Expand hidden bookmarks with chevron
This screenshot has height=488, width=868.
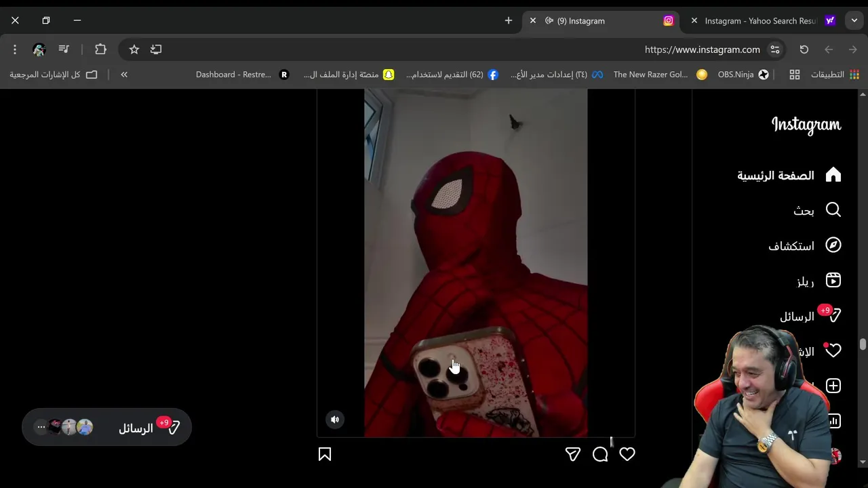click(124, 75)
